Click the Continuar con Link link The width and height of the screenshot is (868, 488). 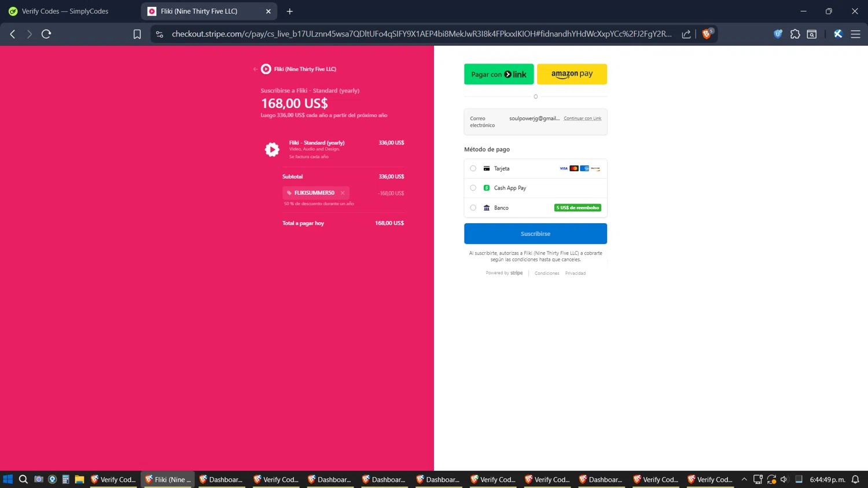pos(582,119)
